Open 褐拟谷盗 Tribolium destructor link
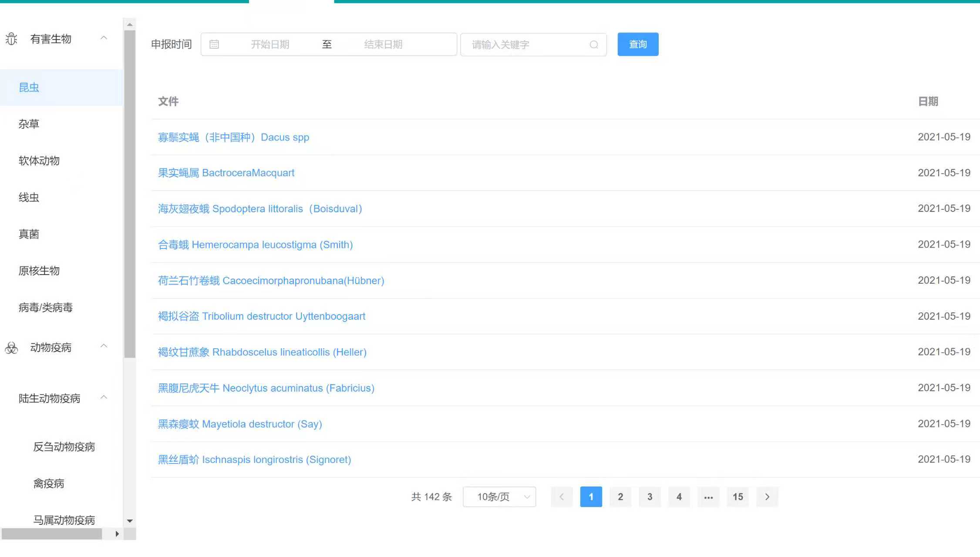This screenshot has width=980, height=557. pos(261,316)
